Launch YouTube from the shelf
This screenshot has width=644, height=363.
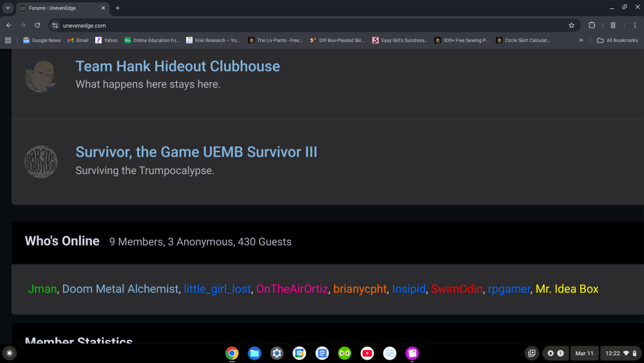[367, 353]
